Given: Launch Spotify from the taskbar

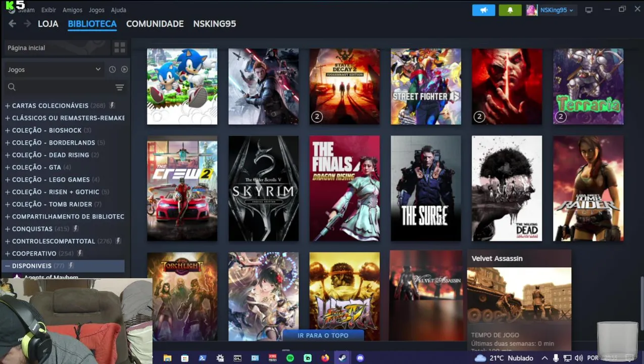Looking at the screenshot, I should click(x=290, y=358).
